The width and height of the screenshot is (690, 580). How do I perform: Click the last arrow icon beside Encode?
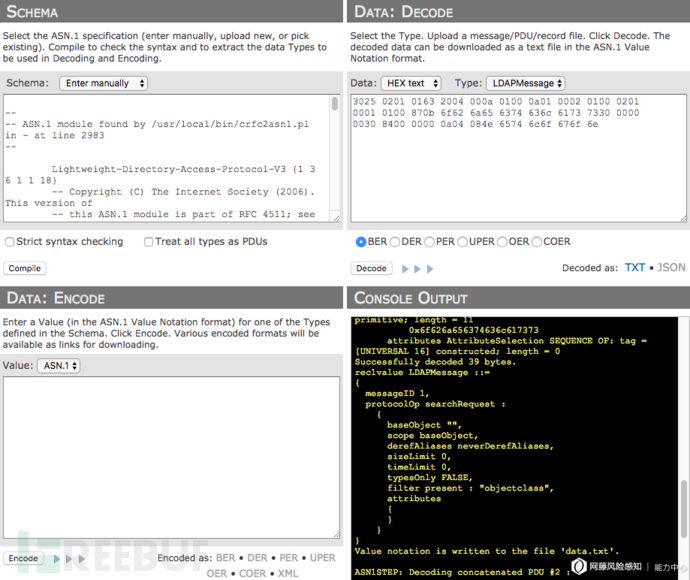tap(81, 559)
